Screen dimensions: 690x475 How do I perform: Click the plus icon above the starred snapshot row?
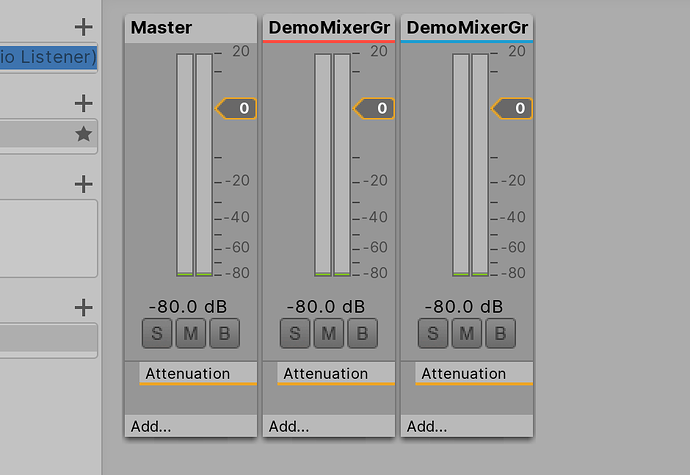[83, 103]
